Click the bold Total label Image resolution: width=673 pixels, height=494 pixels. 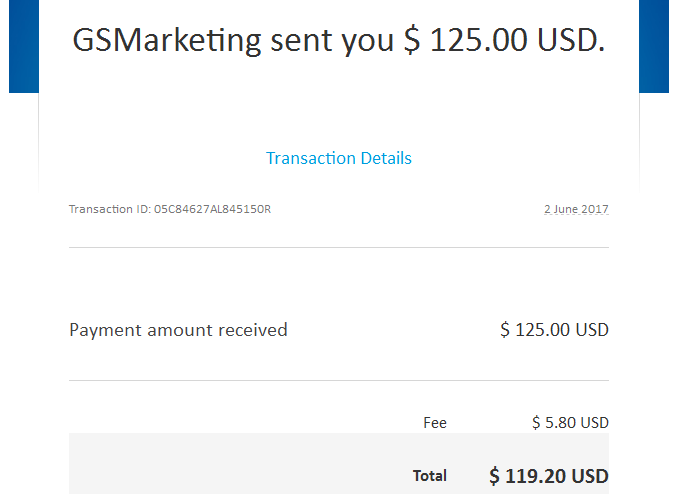pos(430,476)
